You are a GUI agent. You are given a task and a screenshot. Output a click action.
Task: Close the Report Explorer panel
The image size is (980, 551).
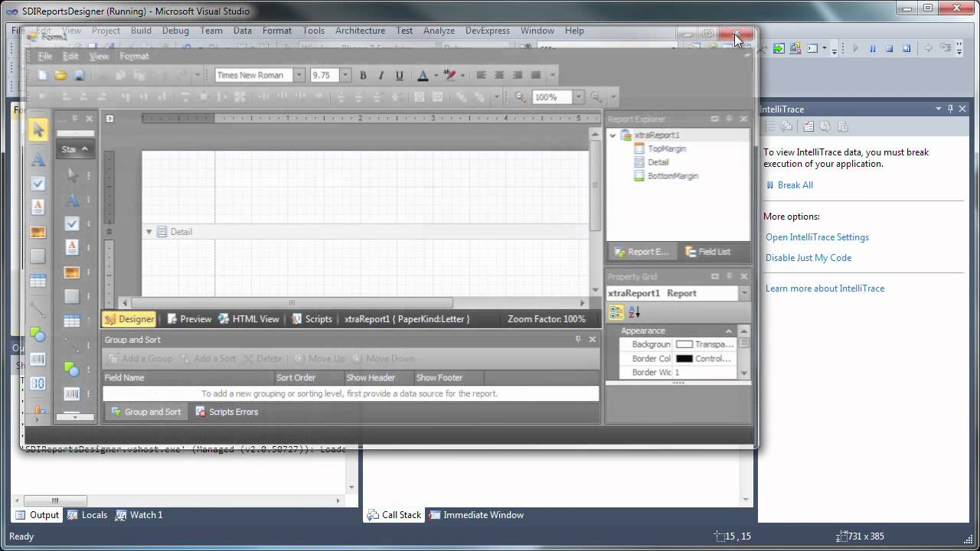pyautogui.click(x=743, y=119)
